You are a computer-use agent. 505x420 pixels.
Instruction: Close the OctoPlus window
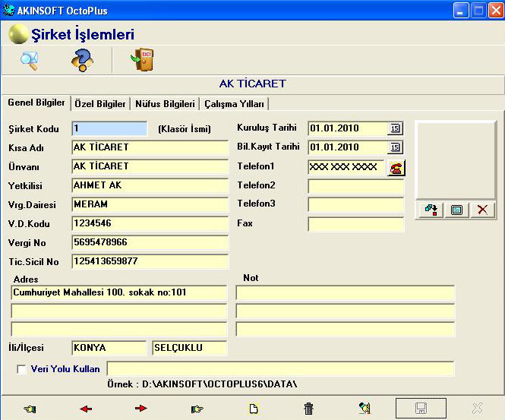coord(496,11)
